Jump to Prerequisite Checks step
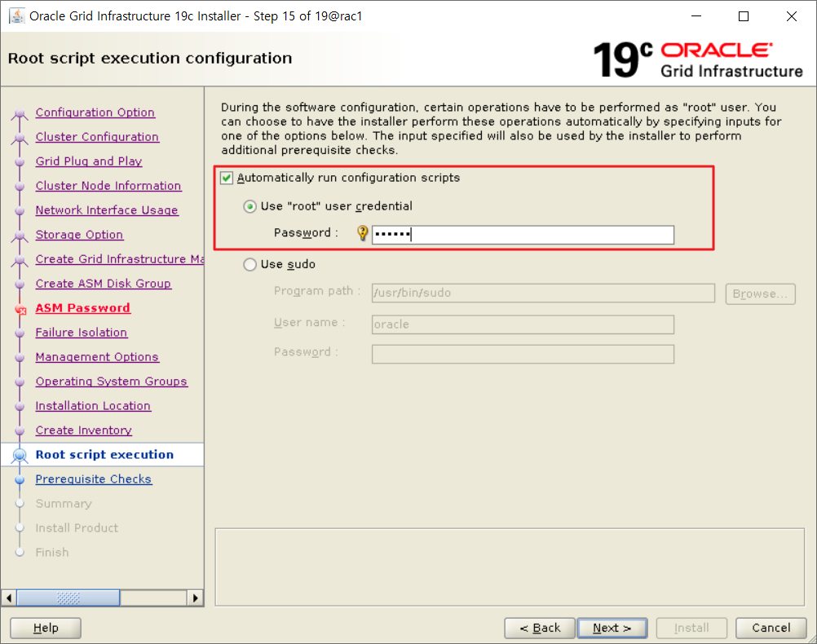This screenshot has width=817, height=644. click(x=93, y=479)
